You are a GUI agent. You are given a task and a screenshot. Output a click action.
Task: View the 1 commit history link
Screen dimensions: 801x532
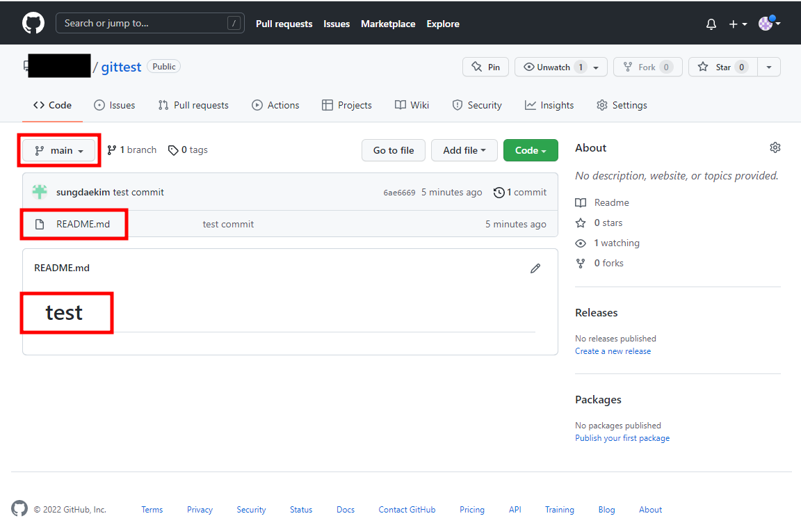click(520, 192)
